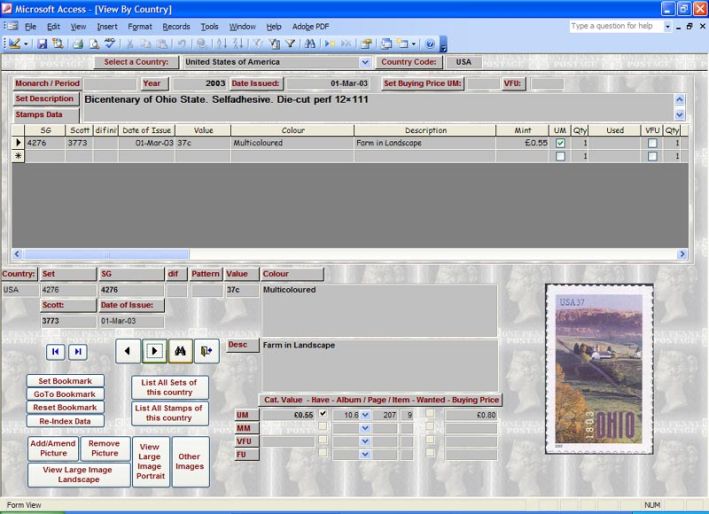Click the Sort Descending icon
The width and height of the screenshot is (709, 514).
point(238,44)
